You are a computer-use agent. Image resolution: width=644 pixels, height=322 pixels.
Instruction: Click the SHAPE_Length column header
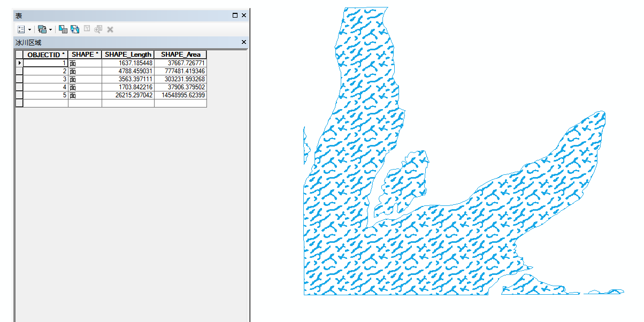pos(128,55)
